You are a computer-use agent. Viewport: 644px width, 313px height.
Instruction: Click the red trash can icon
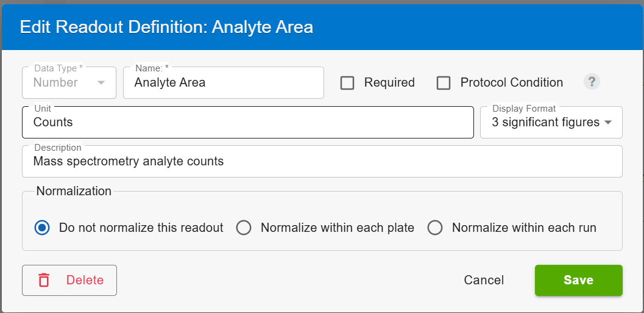pos(43,280)
